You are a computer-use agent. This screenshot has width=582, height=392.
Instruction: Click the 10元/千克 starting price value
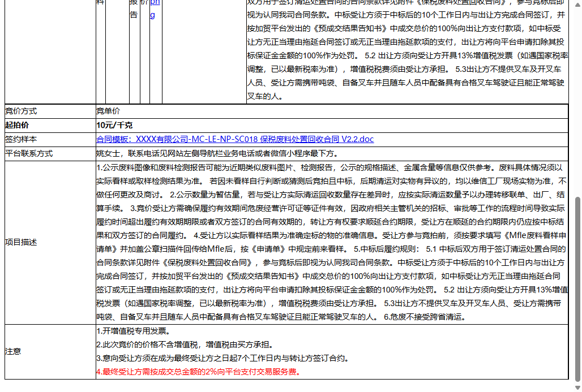(x=114, y=126)
